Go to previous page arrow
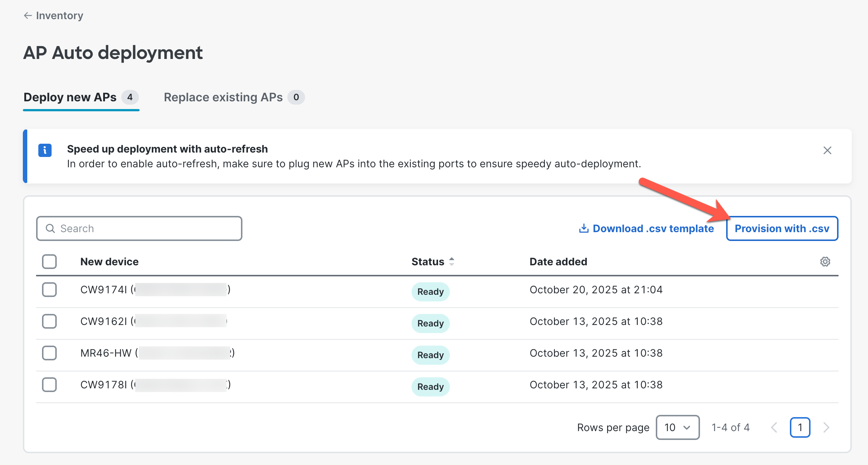This screenshot has height=465, width=868. [x=774, y=427]
